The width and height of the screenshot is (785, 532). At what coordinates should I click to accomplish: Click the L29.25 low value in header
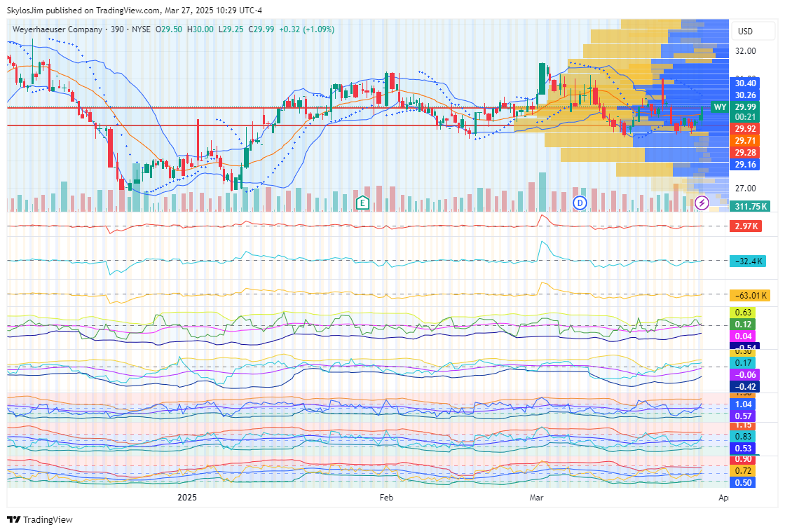tap(231, 29)
